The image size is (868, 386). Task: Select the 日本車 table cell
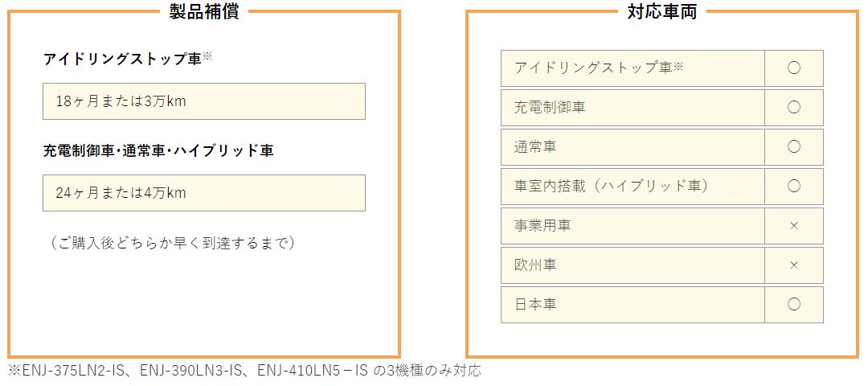(633, 305)
